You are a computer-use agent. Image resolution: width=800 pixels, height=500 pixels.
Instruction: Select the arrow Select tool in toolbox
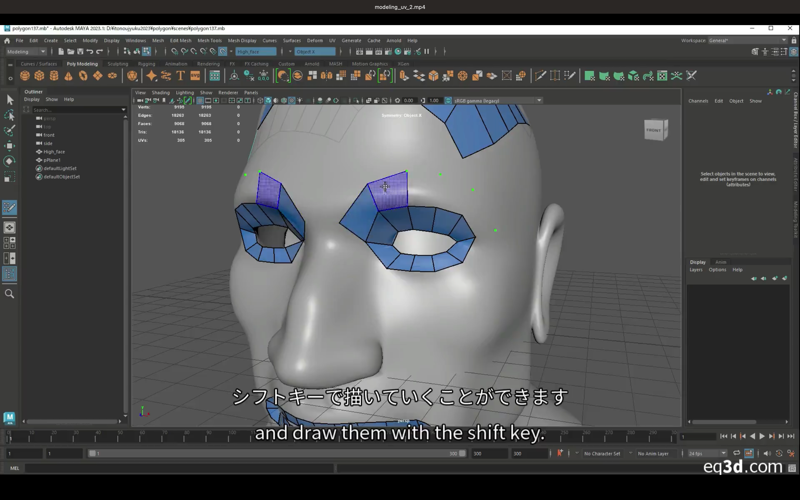(10, 100)
